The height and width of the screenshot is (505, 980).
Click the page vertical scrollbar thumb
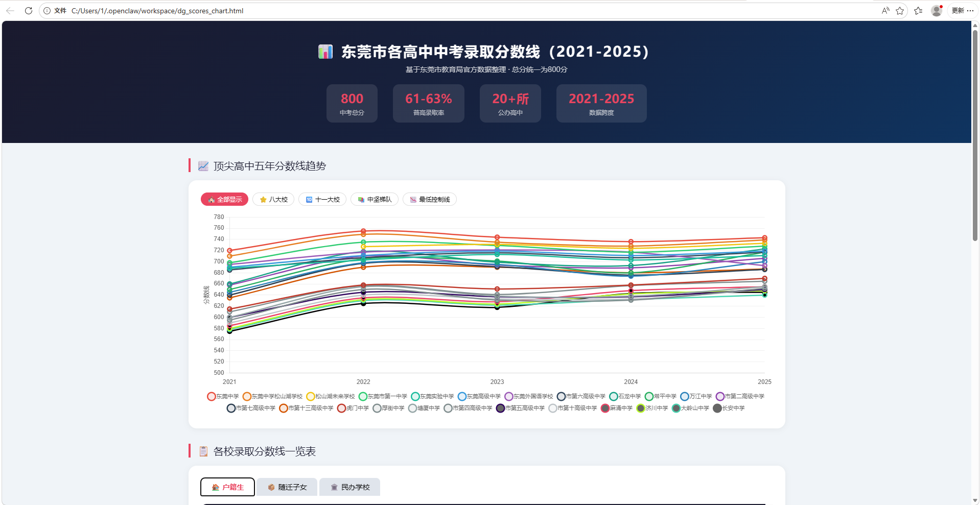coord(975,135)
